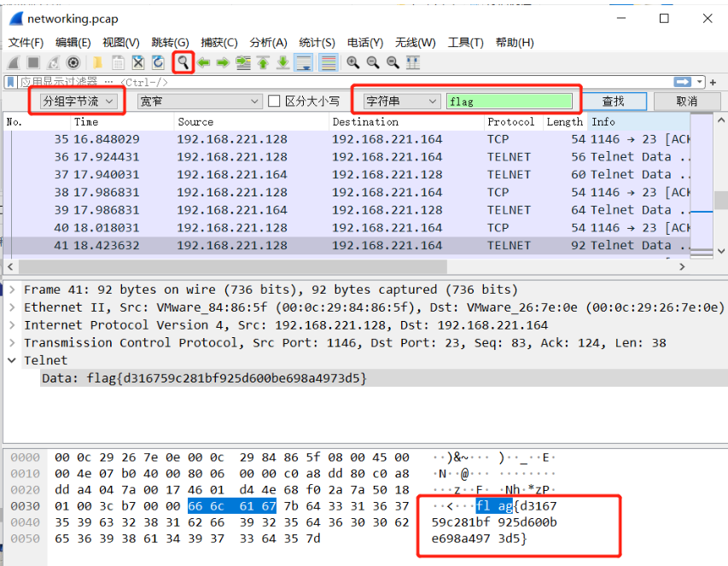Click the 查找 find button
Image resolution: width=728 pixels, height=566 pixels.
(x=614, y=101)
